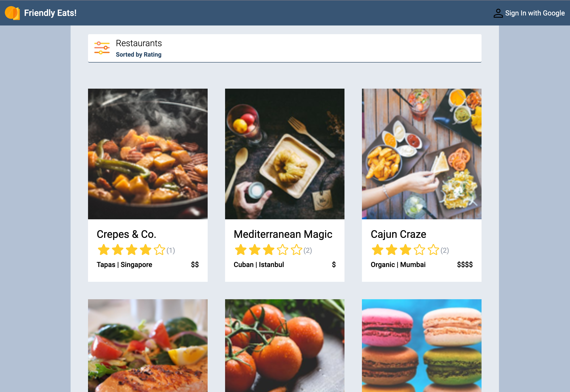Click the user profile icon in header
Screen dimensions: 570x392
pos(498,13)
